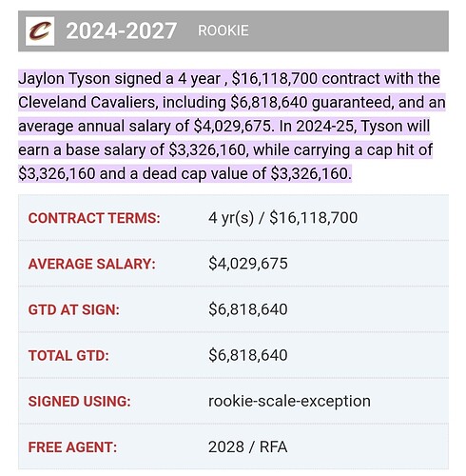Screen dimensions: 466x476
Task: Select the FREE AGENT label
Action: 72,447
